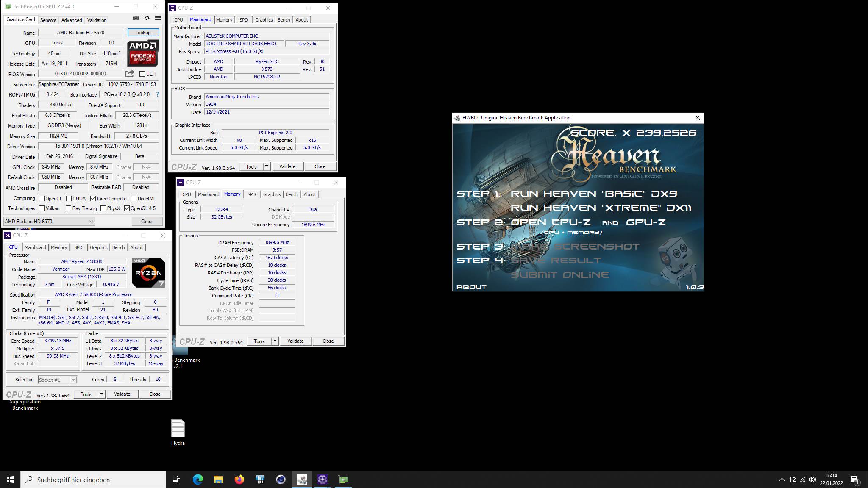The width and height of the screenshot is (868, 488).
Task: Click RUN HEAVEN "XTREME" DX11
Action: pos(601,208)
